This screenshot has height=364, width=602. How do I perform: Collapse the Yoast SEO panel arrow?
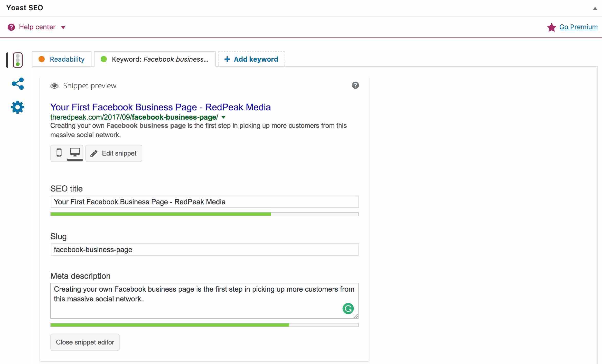[595, 8]
